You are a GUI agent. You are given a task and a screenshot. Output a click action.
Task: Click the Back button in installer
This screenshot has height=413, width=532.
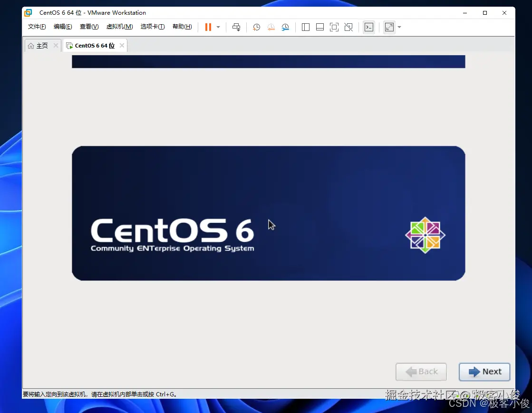coord(421,372)
